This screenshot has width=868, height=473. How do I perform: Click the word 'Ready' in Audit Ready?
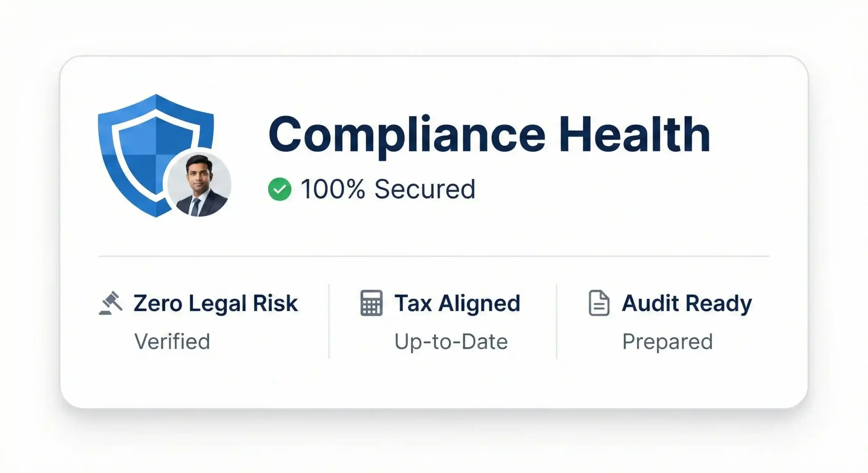719,303
